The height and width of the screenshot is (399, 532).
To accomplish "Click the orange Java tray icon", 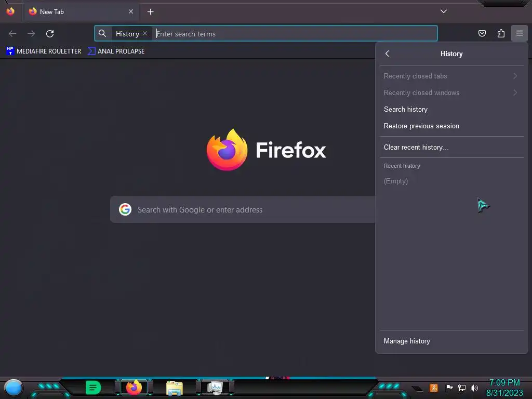I will coord(434,388).
